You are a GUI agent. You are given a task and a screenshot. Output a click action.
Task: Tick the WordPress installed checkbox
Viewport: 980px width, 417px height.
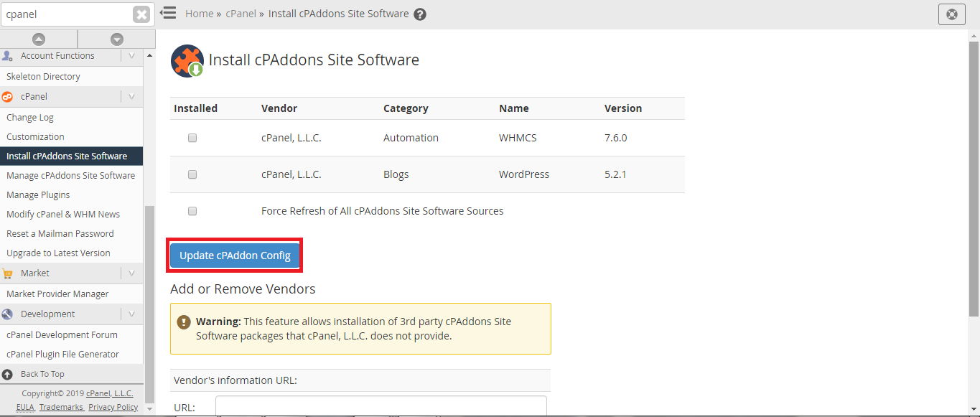click(x=192, y=174)
